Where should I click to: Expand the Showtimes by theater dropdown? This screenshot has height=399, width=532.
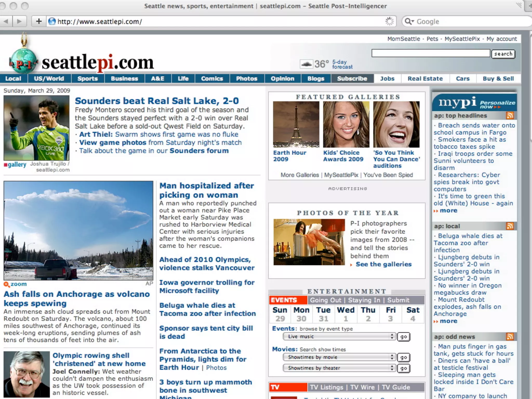[x=339, y=368]
